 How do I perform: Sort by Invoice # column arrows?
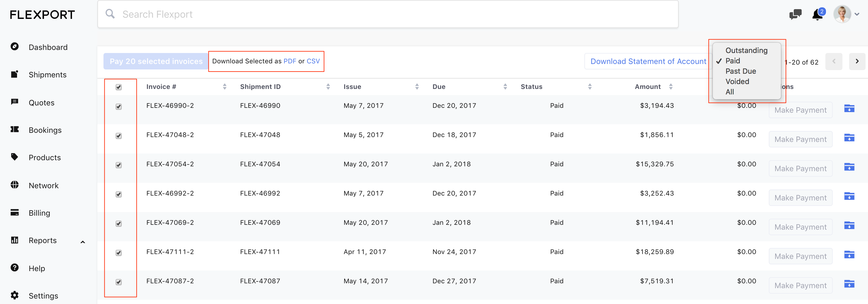(x=225, y=87)
